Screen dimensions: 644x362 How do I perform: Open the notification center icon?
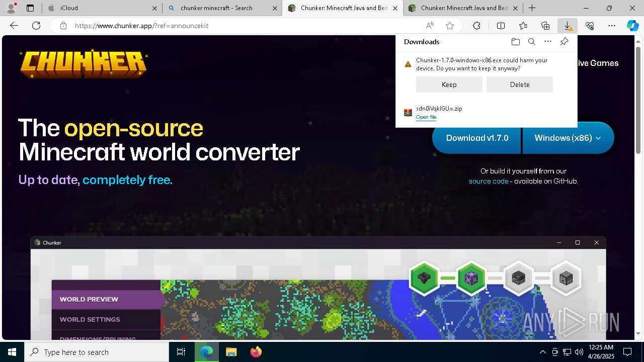[x=627, y=352]
